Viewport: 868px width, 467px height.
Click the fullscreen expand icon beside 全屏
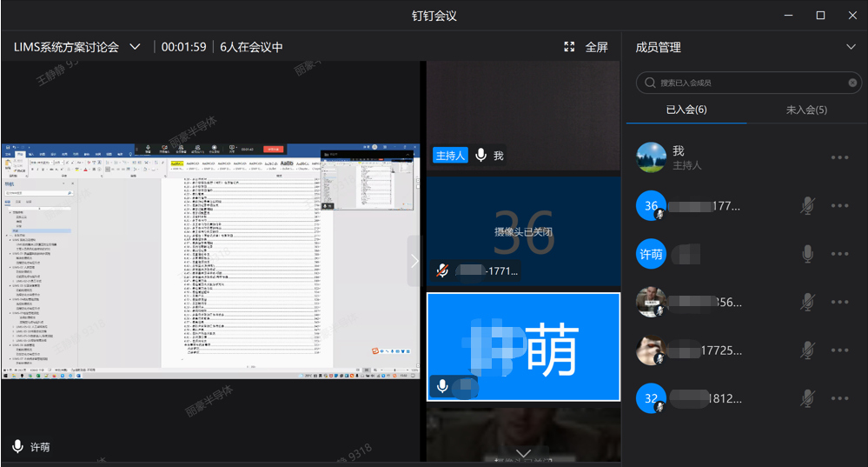tap(569, 47)
